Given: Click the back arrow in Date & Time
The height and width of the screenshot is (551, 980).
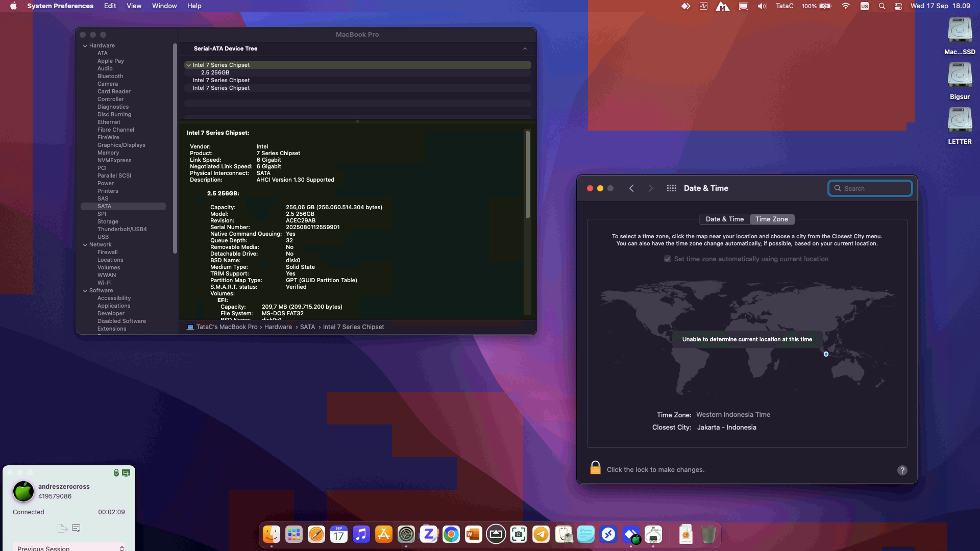Looking at the screenshot, I should (631, 188).
